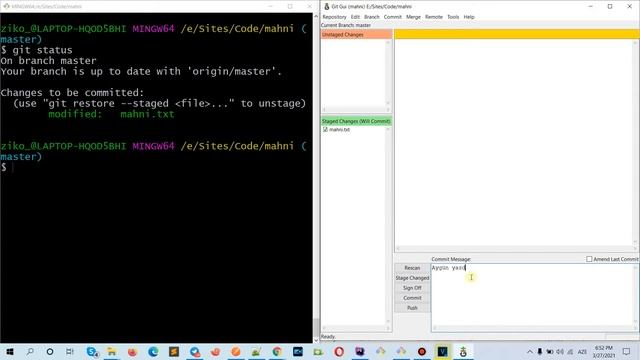Image resolution: width=640 pixels, height=360 pixels.
Task: Click the Staged Changes (Will Commit) header
Action: tap(356, 121)
